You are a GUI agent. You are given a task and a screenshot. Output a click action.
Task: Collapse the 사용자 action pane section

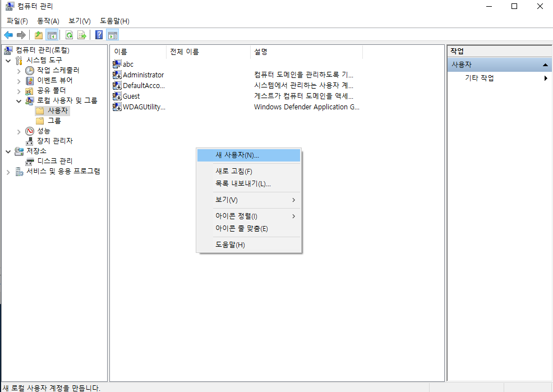[x=545, y=65]
